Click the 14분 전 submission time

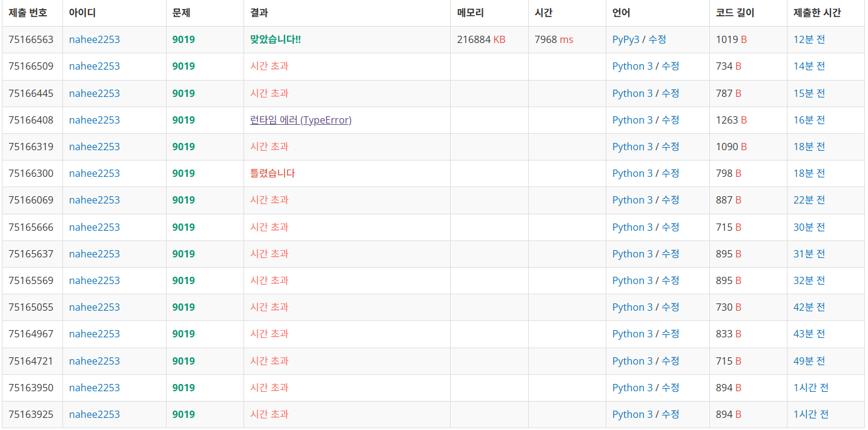(x=809, y=66)
